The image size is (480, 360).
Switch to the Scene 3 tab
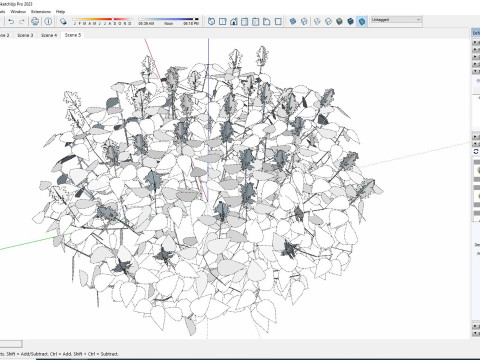point(25,35)
